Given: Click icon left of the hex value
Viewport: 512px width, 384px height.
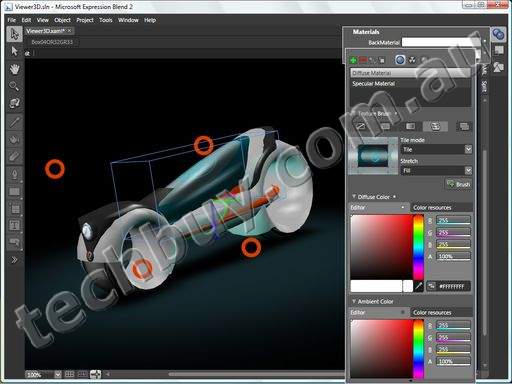Looking at the screenshot, I should click(x=432, y=286).
